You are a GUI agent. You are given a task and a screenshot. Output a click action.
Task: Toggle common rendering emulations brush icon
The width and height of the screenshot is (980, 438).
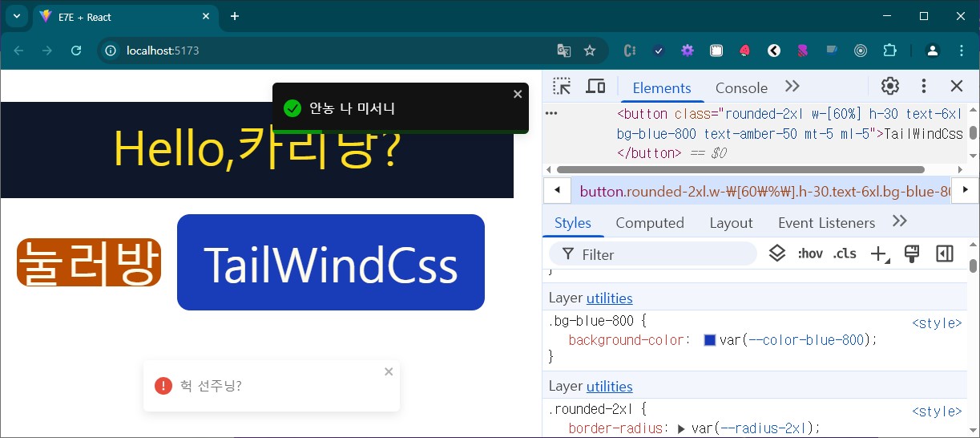(x=911, y=253)
